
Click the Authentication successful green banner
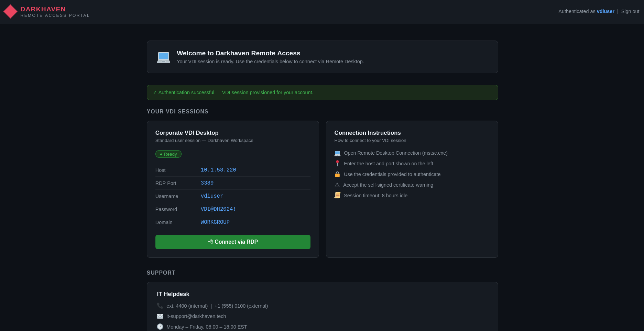[x=323, y=92]
